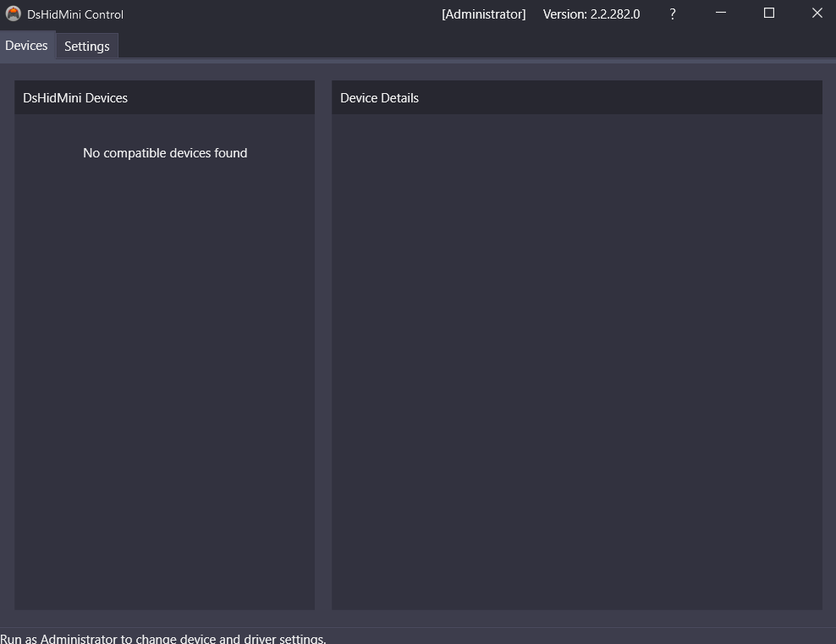This screenshot has height=644, width=836.
Task: Minimize the DsHidMini Control window
Action: point(721,14)
